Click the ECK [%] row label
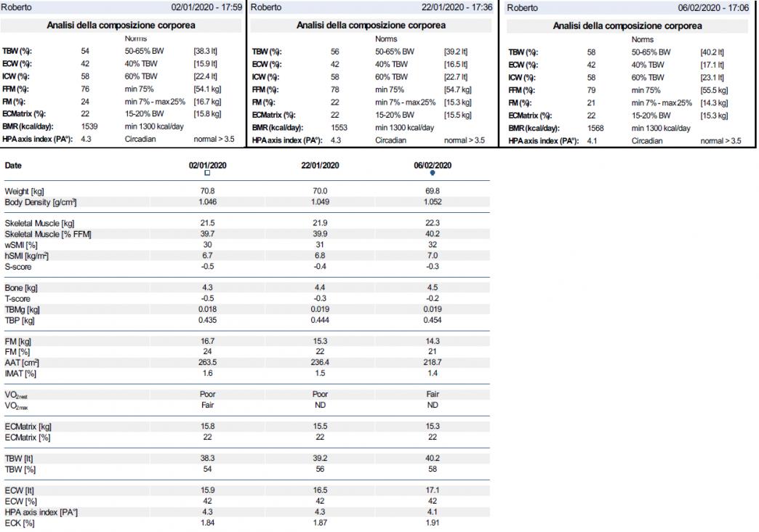Viewport: 759px width, 532px height. (20, 523)
